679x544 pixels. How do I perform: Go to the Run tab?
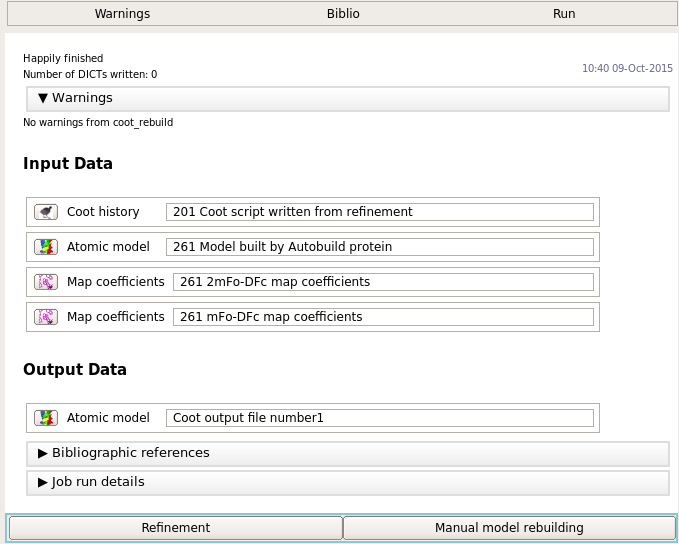point(564,14)
